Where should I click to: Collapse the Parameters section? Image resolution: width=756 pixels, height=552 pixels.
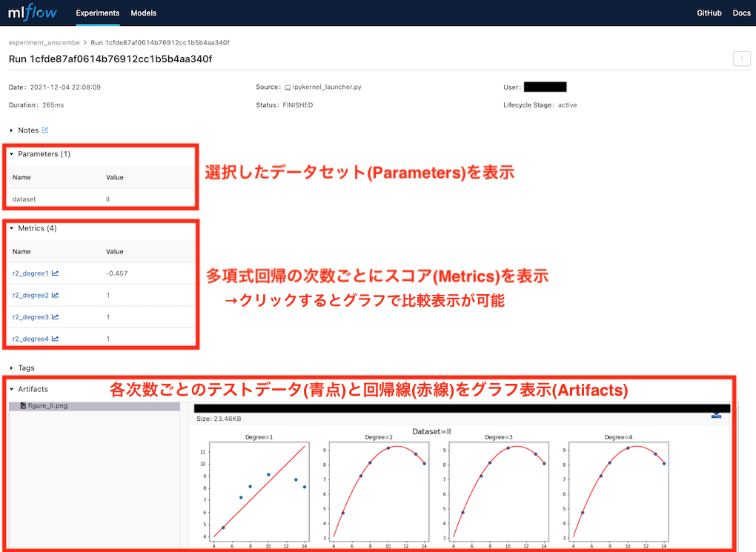point(13,153)
